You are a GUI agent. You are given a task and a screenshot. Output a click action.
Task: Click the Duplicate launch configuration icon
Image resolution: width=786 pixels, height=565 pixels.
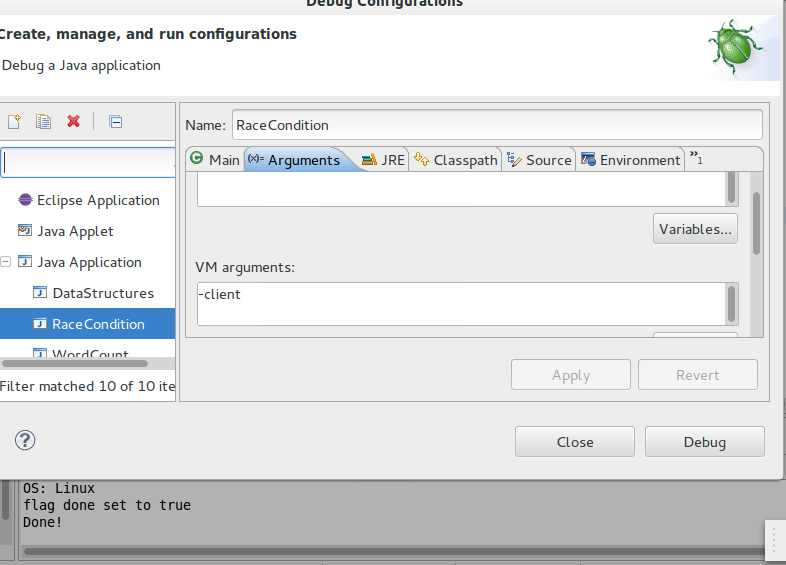43,122
